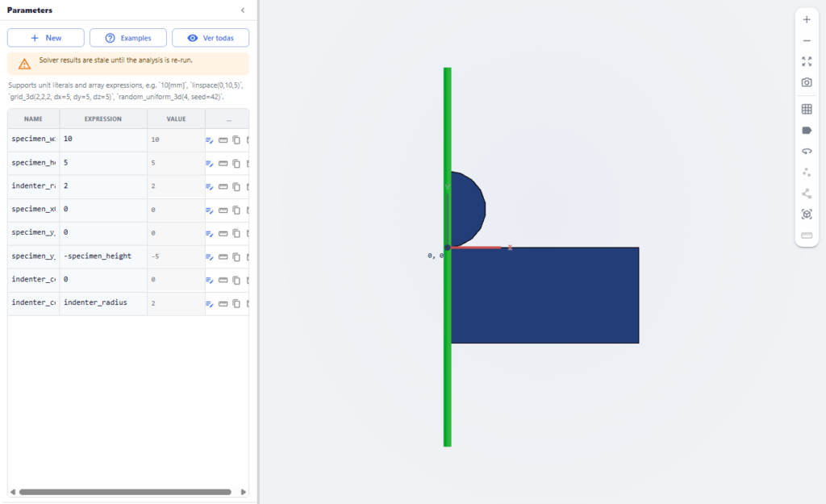Click the edit icon in the specimen_h row
The width and height of the screenshot is (826, 504).
pyautogui.click(x=209, y=163)
